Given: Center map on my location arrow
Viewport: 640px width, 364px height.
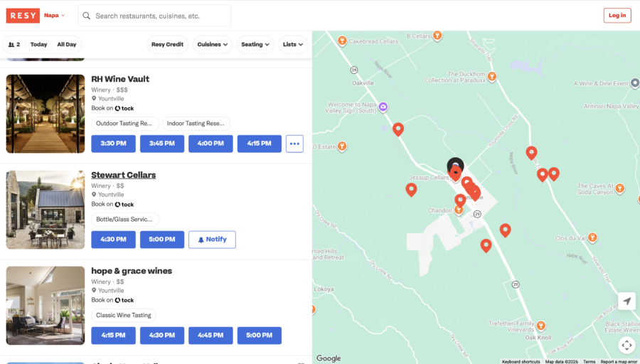Looking at the screenshot, I should [626, 301].
